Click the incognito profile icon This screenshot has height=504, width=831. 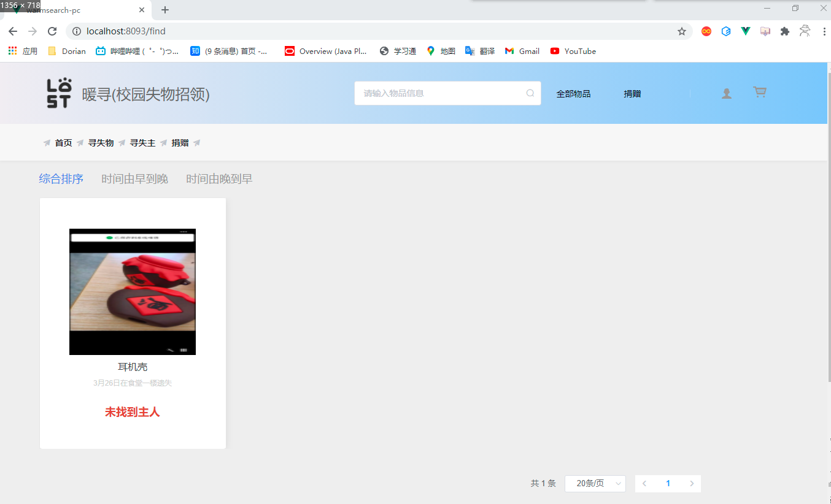[x=805, y=31]
